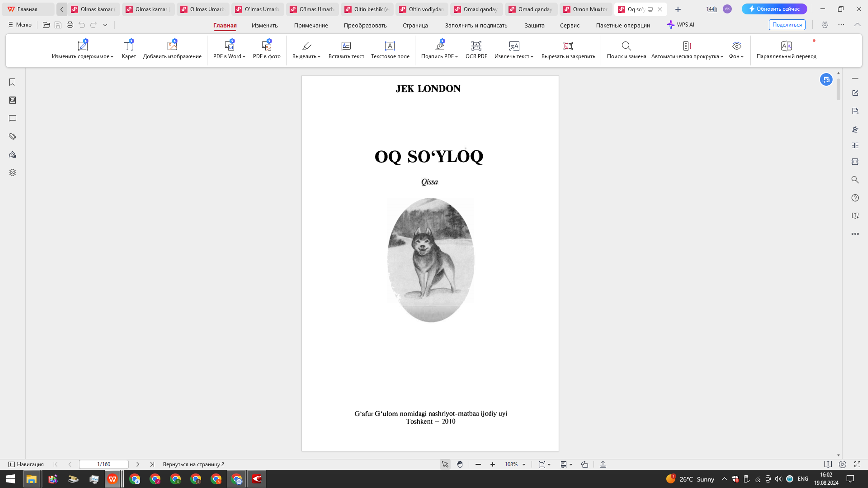Open the zoom level 108% dropdown

[x=514, y=464]
